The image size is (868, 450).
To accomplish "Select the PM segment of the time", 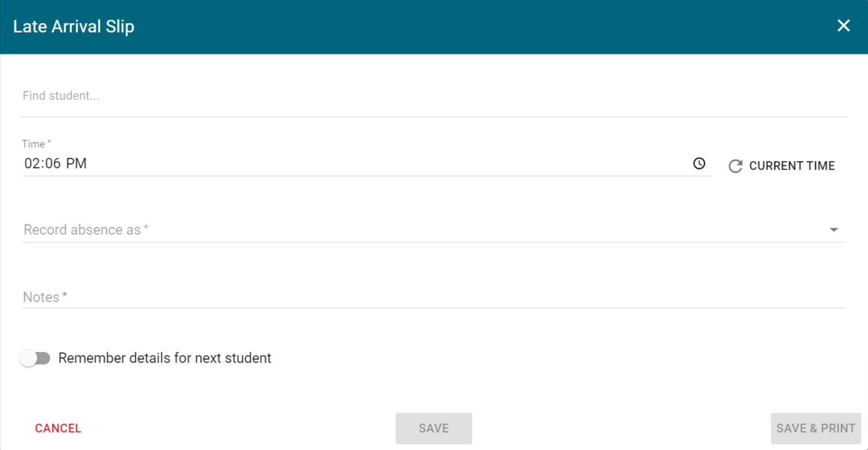I will tap(76, 164).
